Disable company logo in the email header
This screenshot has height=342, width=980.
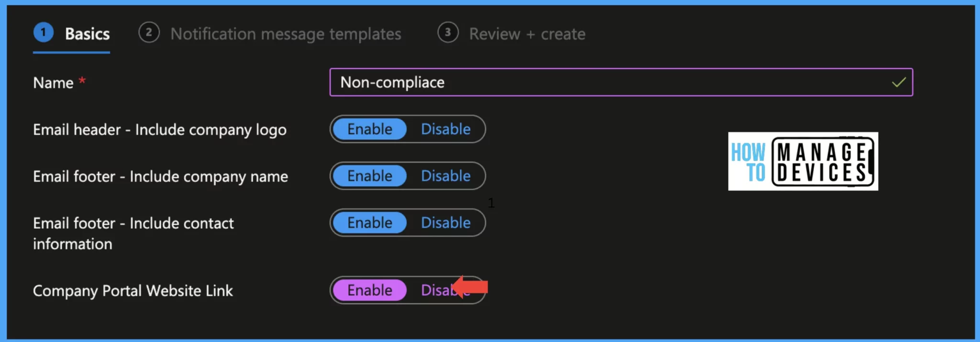[445, 129]
